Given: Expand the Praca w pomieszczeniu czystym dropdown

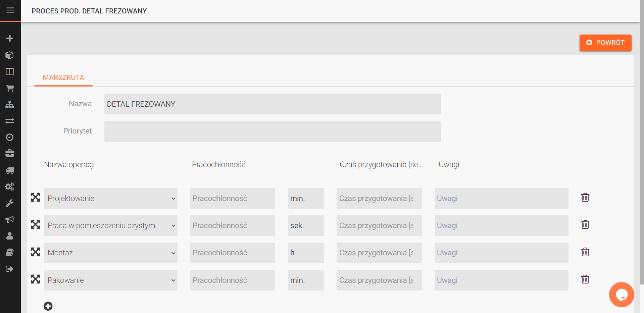Looking at the screenshot, I should point(110,225).
